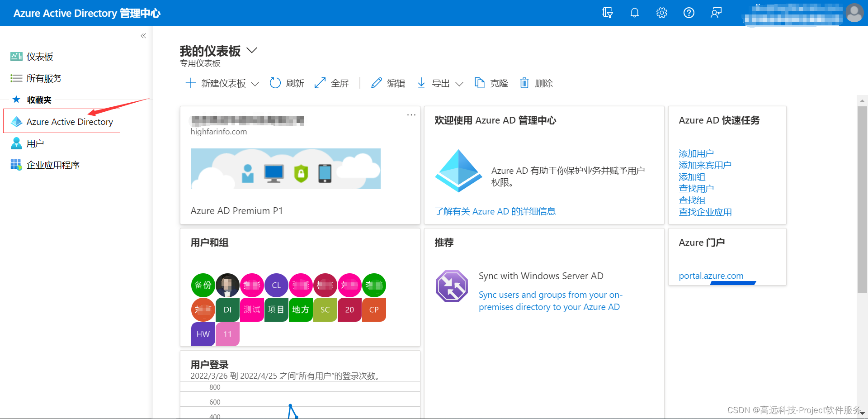Select the 20 group tile
This screenshot has width=868, height=419.
tap(349, 309)
